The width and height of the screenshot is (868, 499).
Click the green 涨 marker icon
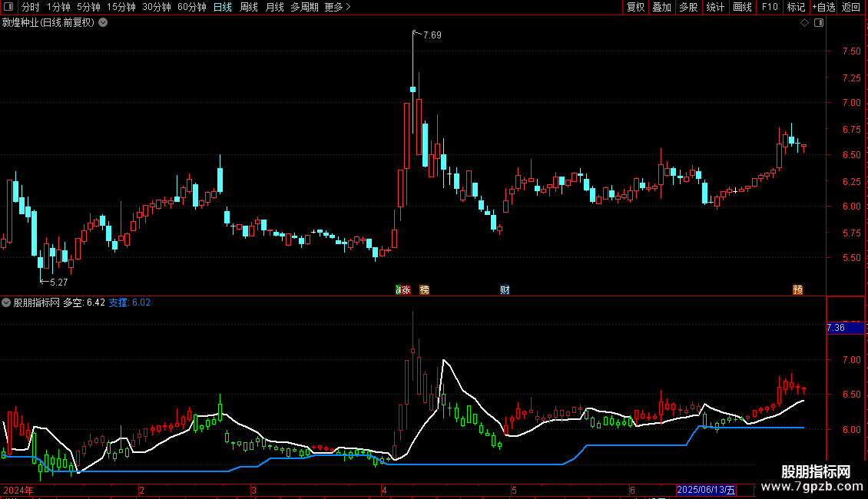tap(399, 290)
